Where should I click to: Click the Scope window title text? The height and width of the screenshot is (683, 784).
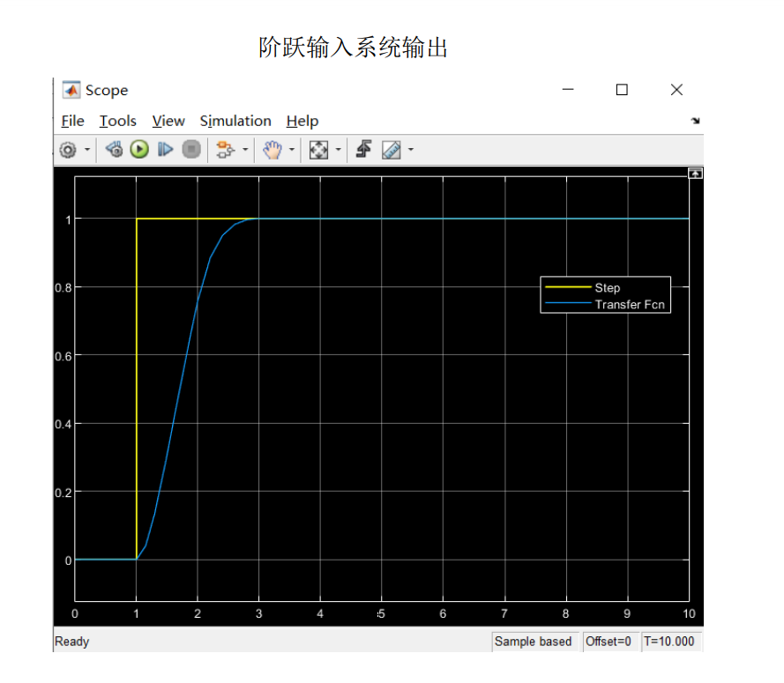pos(107,91)
